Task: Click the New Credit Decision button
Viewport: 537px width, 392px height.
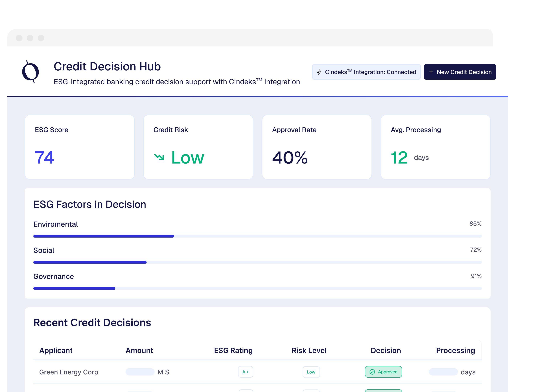Action: 460,72
